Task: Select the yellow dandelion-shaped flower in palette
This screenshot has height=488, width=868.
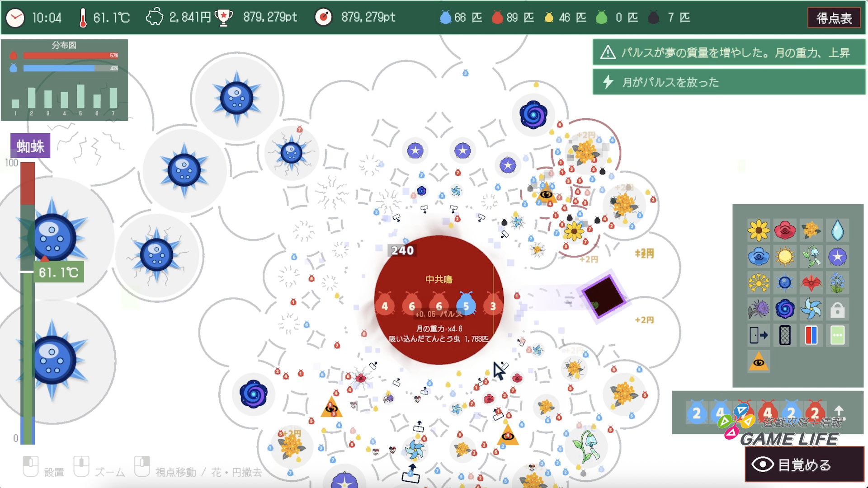Action: (759, 283)
